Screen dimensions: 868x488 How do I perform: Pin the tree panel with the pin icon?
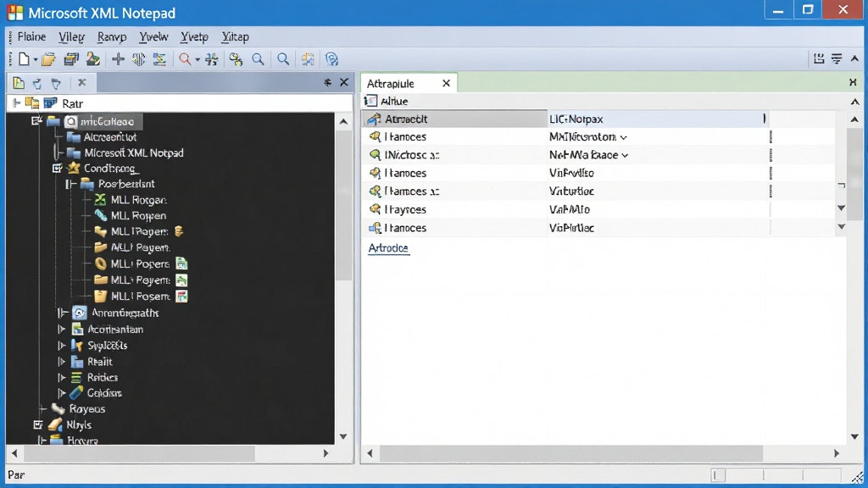pyautogui.click(x=328, y=82)
